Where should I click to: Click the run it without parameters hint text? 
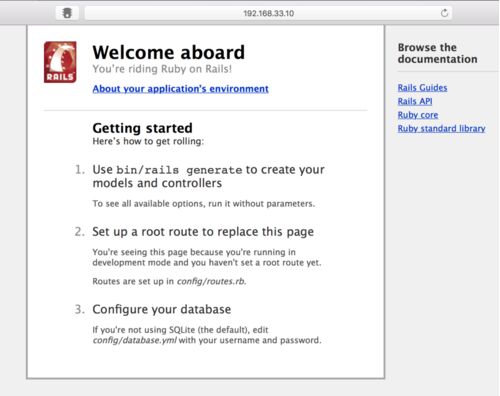click(261, 204)
